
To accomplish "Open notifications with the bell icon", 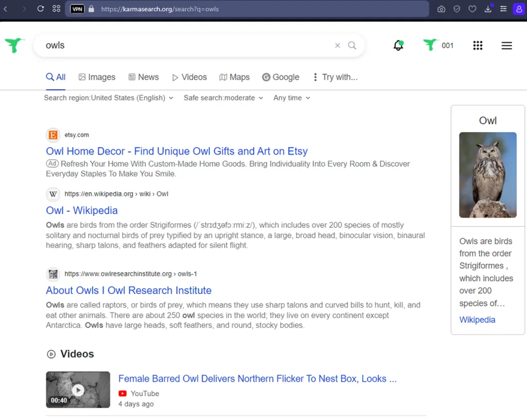I will click(x=398, y=45).
